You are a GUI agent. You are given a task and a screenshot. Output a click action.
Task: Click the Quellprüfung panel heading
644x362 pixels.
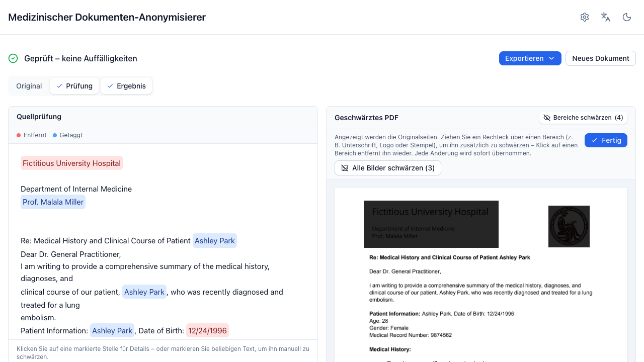point(39,117)
